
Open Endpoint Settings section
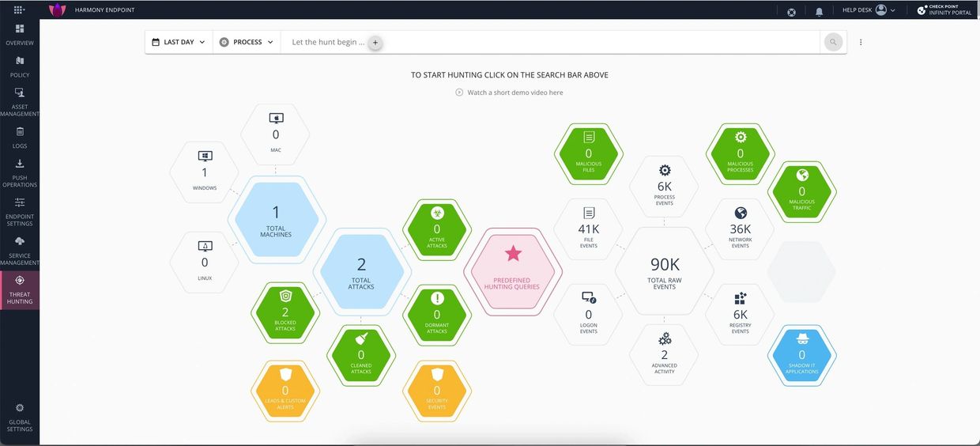coord(20,211)
